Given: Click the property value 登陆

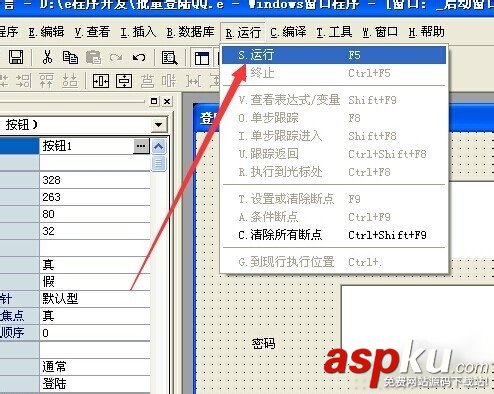Looking at the screenshot, I should 95,384.
